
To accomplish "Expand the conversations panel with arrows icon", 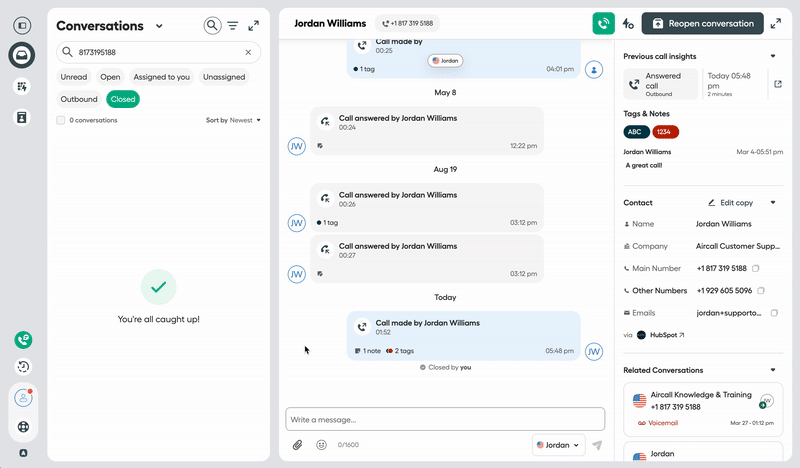I will point(254,26).
